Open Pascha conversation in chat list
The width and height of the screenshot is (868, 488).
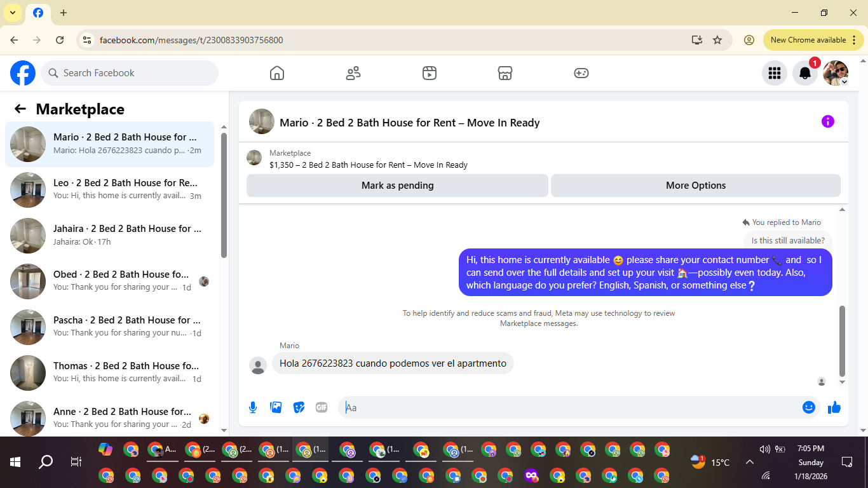pos(109,327)
